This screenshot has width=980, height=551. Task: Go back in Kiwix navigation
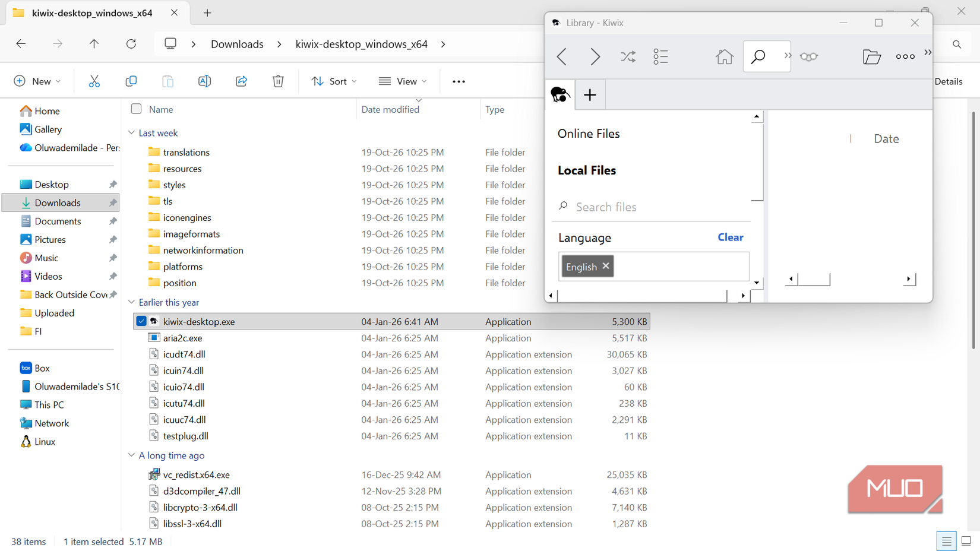click(562, 56)
